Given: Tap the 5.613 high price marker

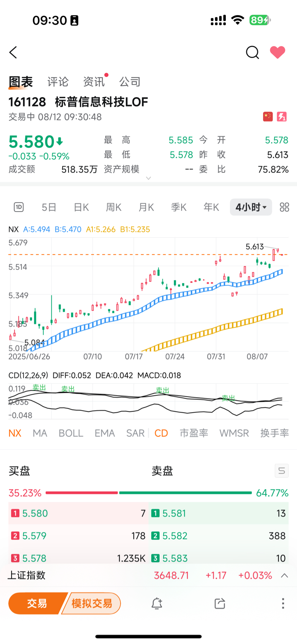Looking at the screenshot, I should [255, 246].
